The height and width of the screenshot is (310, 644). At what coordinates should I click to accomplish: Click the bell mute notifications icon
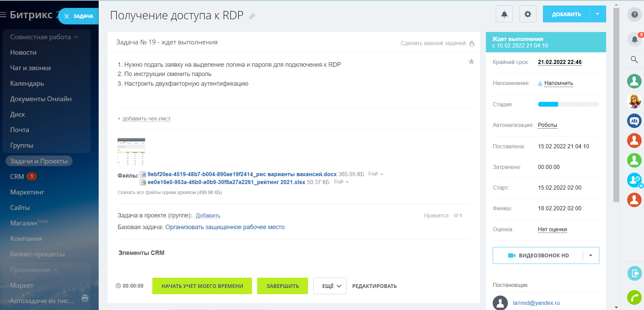(x=504, y=14)
